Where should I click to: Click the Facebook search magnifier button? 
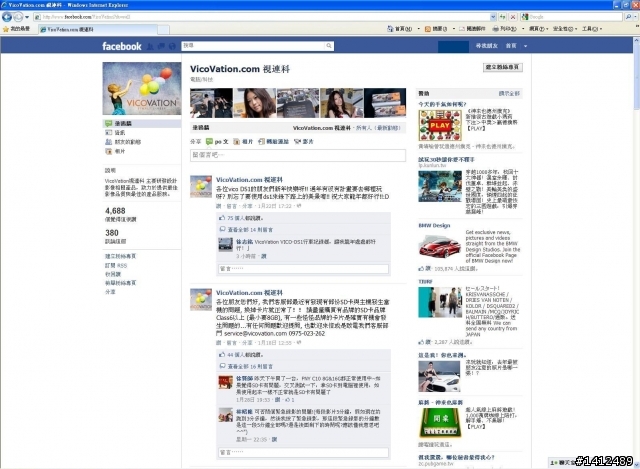[x=329, y=46]
